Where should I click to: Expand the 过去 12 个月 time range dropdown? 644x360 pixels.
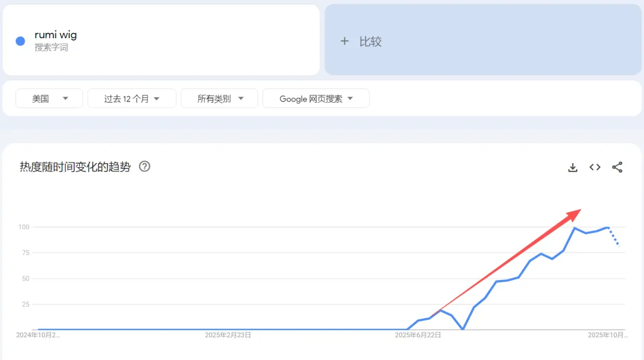[131, 98]
